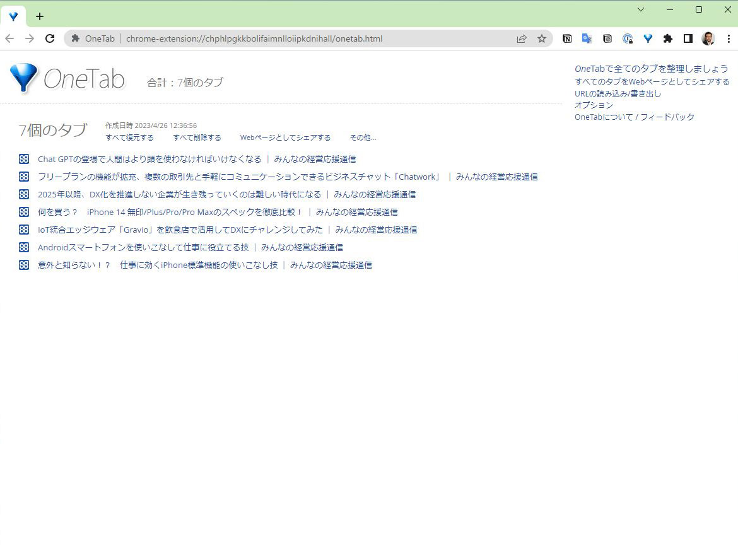
Task: Toggle the browser side panel
Action: tap(688, 38)
